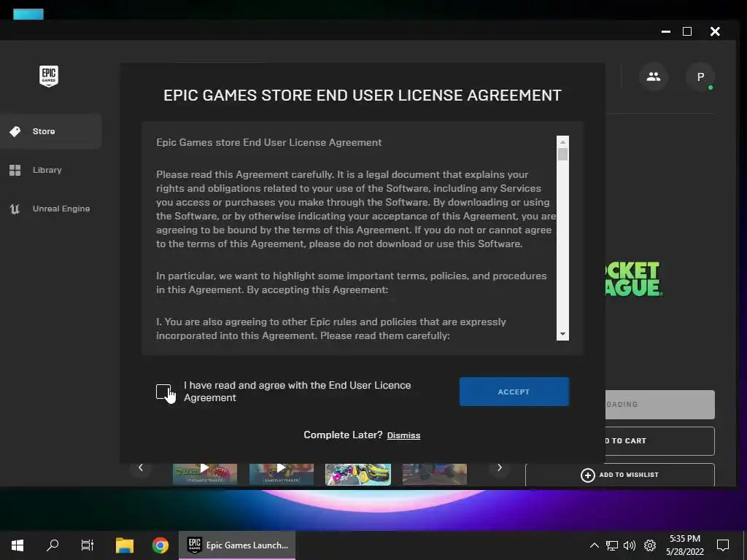Select the highlighted car screenshot thumbnail
747x560 pixels.
(358, 474)
